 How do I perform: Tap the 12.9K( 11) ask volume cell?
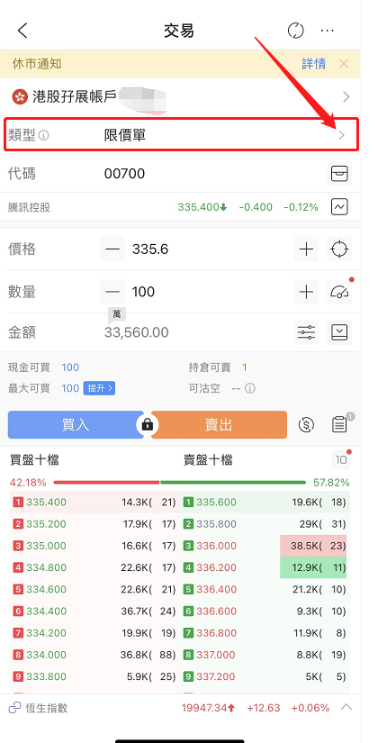[313, 568]
